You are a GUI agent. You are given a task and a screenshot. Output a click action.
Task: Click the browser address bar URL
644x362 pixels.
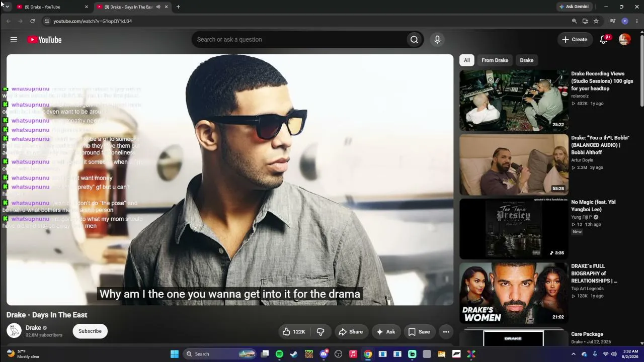(93, 21)
